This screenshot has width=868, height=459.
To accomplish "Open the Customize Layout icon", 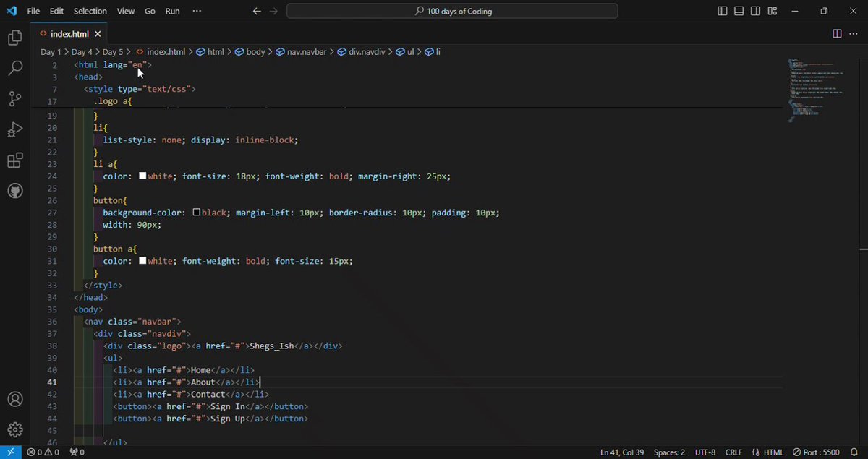I will [x=773, y=11].
